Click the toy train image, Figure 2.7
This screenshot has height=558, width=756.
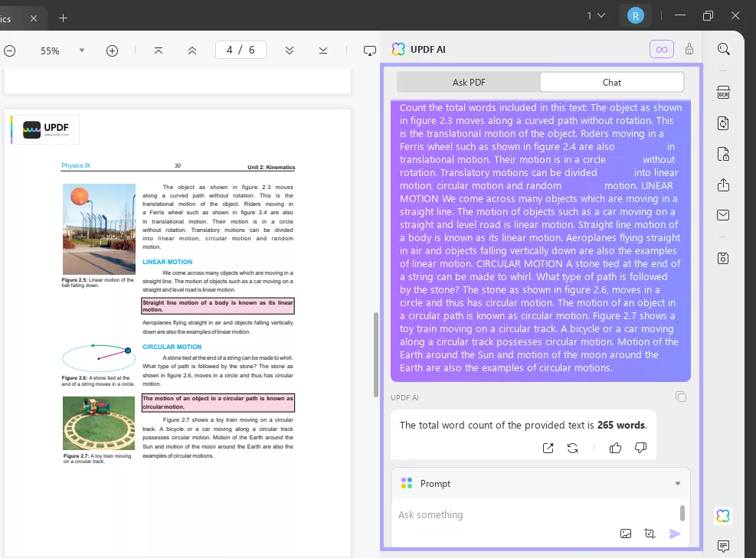(x=99, y=423)
